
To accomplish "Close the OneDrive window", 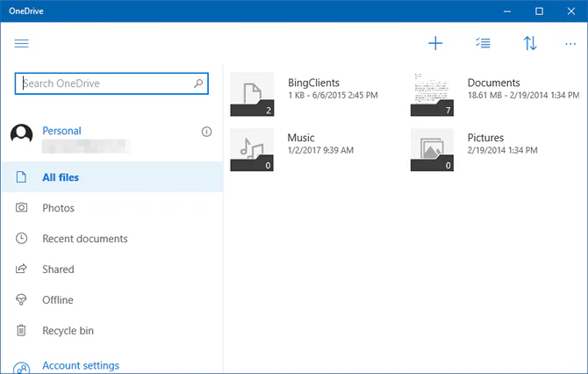I will click(570, 11).
